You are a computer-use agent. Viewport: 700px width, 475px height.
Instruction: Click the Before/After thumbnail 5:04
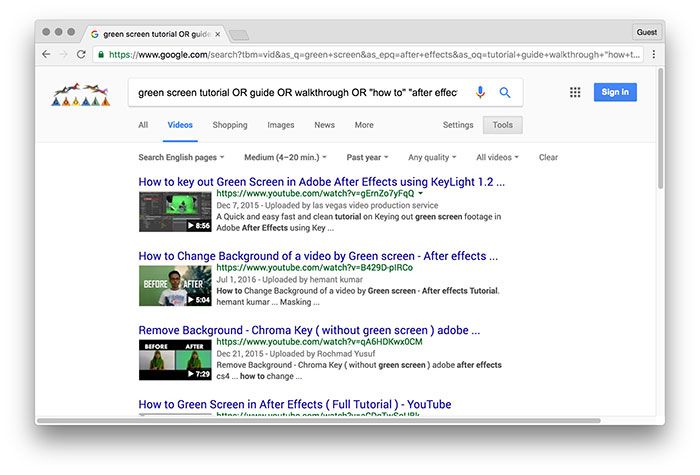click(175, 286)
